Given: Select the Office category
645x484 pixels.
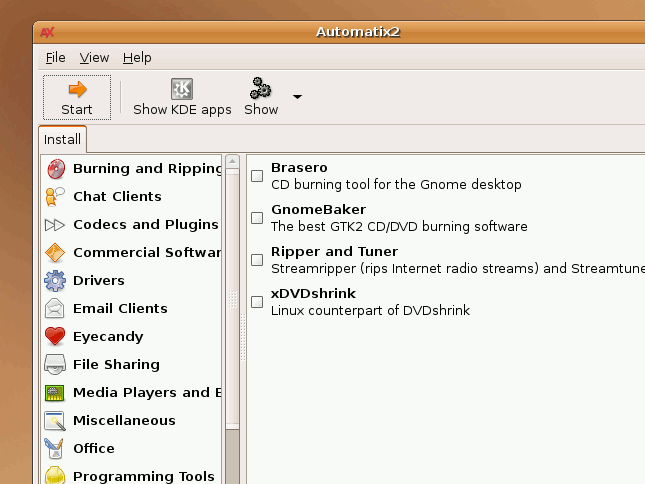Looking at the screenshot, I should coord(94,449).
